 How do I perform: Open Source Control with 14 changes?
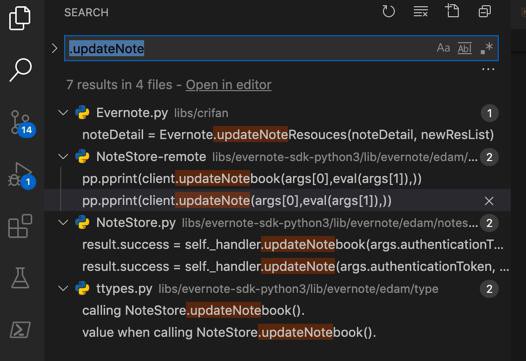coord(22,123)
